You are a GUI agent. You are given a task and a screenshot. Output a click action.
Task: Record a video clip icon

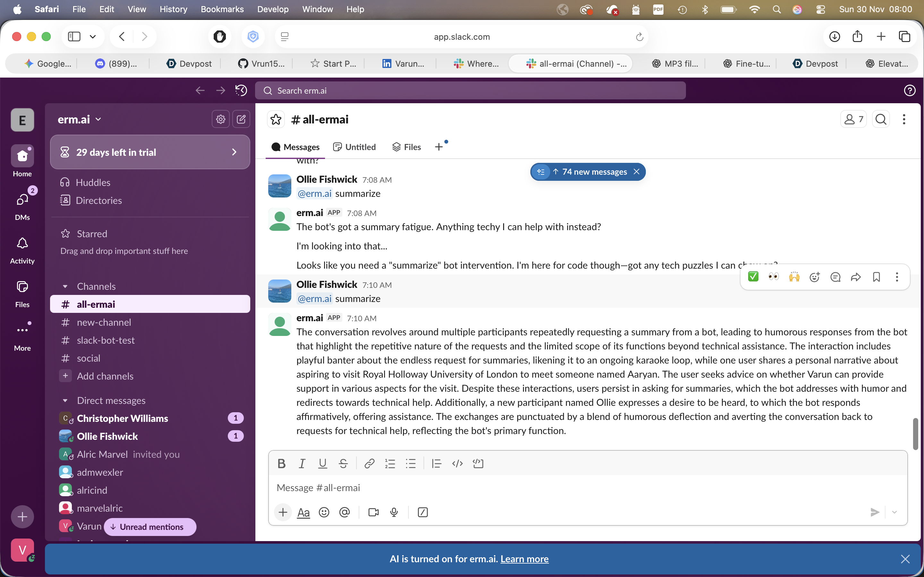373,512
